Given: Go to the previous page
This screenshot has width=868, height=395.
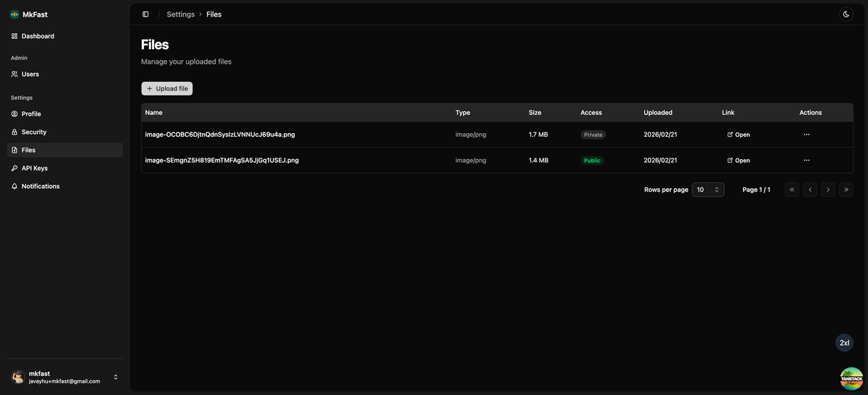Looking at the screenshot, I should tap(810, 190).
